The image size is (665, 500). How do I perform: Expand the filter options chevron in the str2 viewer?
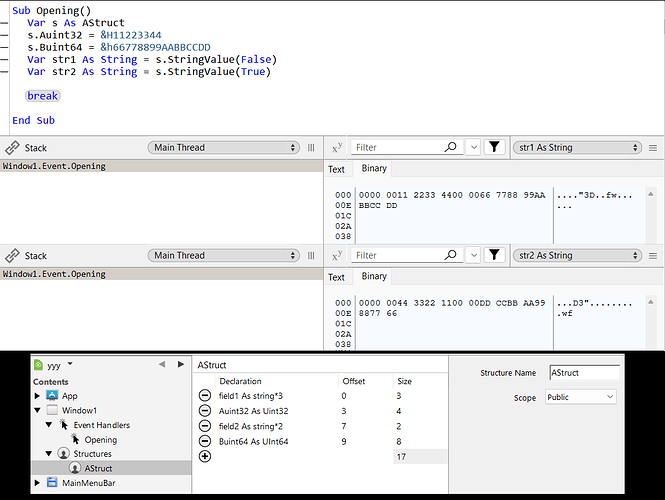[474, 255]
